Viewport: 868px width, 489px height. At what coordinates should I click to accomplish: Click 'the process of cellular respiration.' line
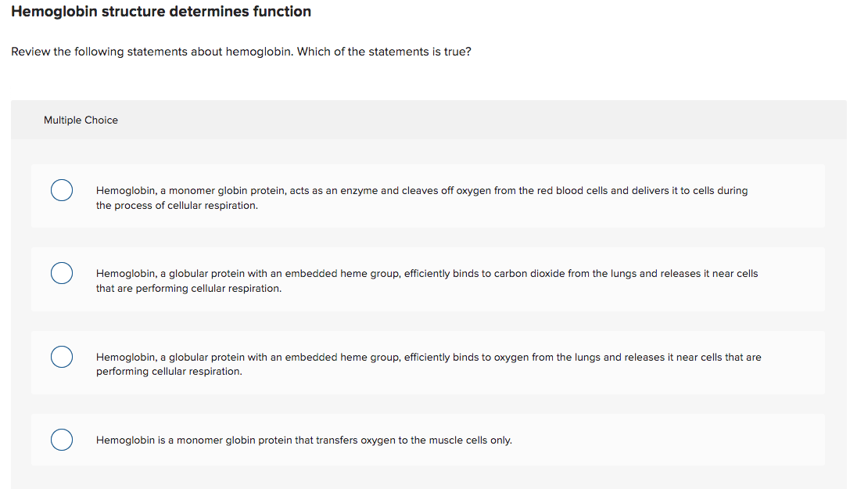tap(177, 206)
